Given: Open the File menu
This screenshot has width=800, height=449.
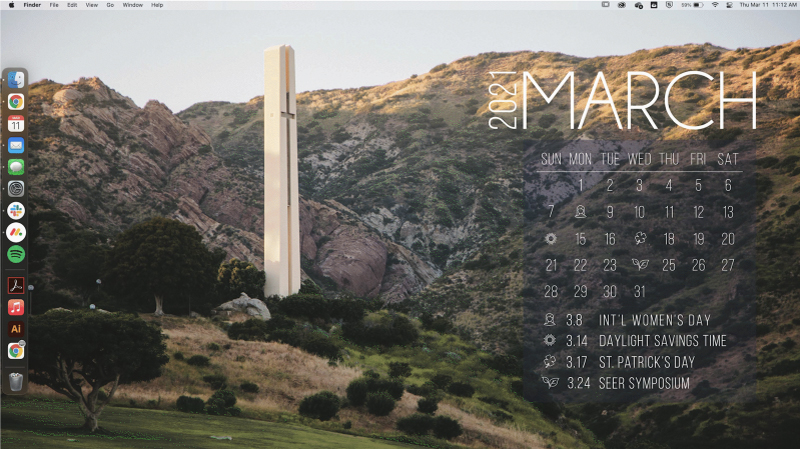Looking at the screenshot, I should click(54, 5).
